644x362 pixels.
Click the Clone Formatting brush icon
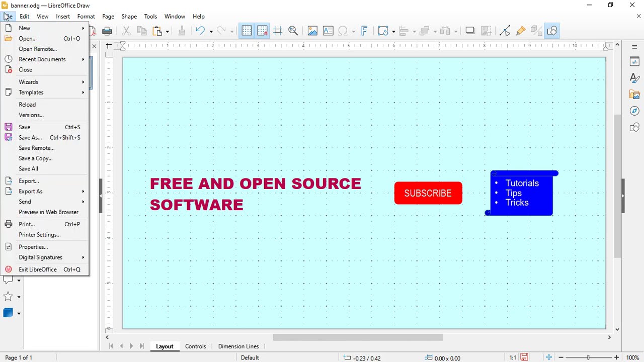point(182,31)
